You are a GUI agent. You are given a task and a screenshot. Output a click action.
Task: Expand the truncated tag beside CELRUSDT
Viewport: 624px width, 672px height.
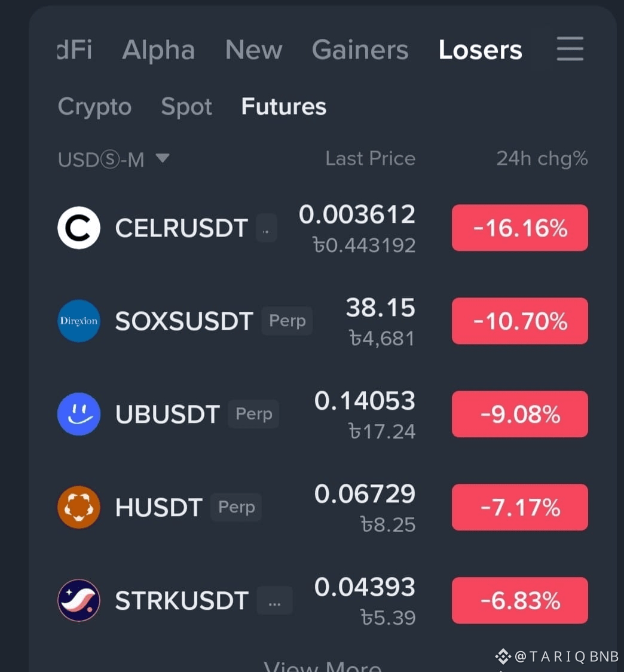[x=266, y=228]
